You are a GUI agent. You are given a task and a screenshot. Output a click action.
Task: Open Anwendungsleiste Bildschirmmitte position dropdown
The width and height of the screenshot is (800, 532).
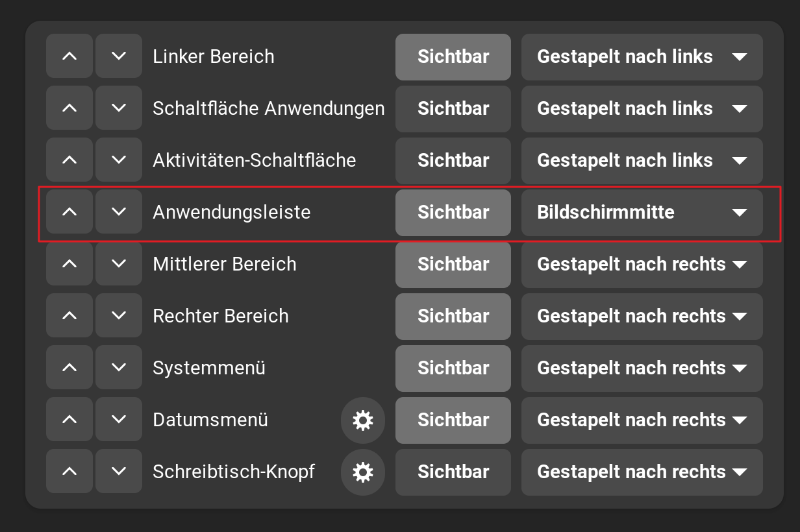pos(642,212)
